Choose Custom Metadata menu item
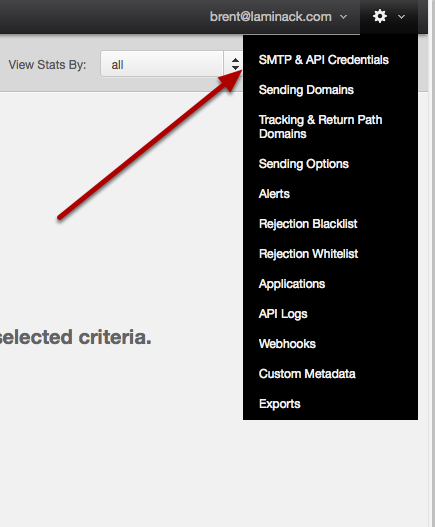 [307, 374]
